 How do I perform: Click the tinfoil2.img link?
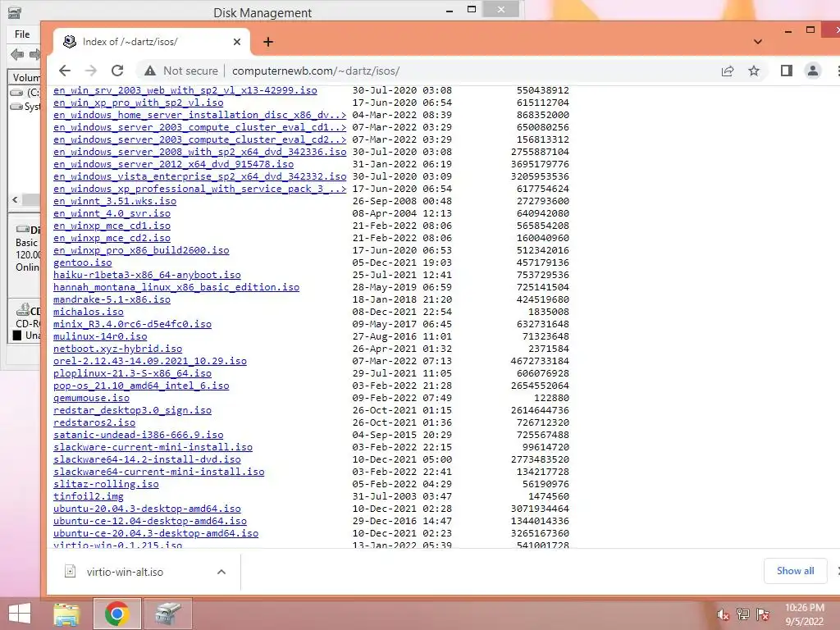[x=89, y=496]
